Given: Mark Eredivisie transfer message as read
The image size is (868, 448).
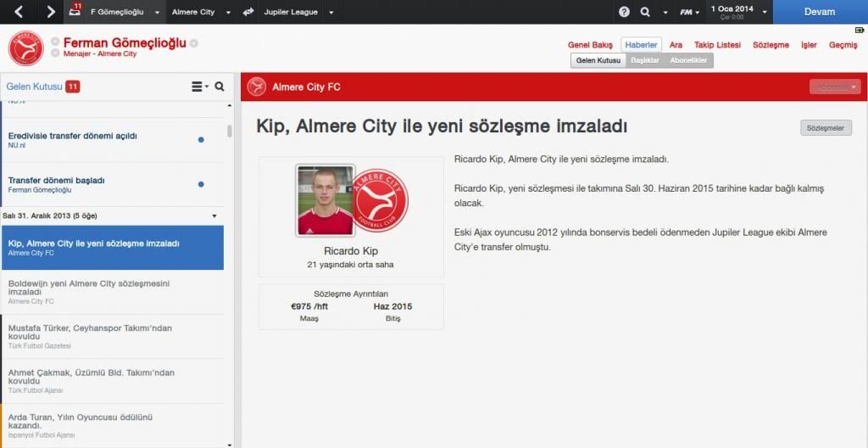Looking at the screenshot, I should point(201,140).
